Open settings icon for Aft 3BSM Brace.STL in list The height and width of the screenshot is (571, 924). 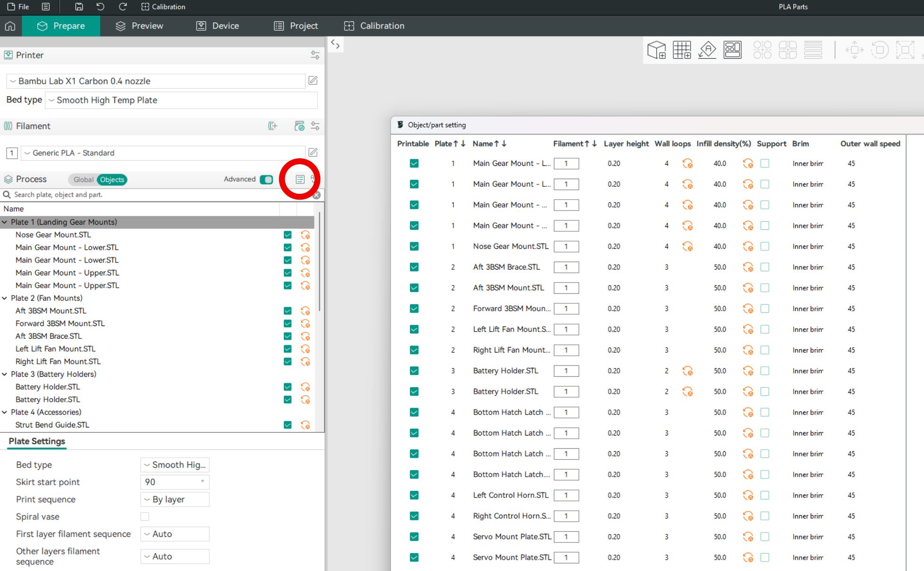coord(306,336)
